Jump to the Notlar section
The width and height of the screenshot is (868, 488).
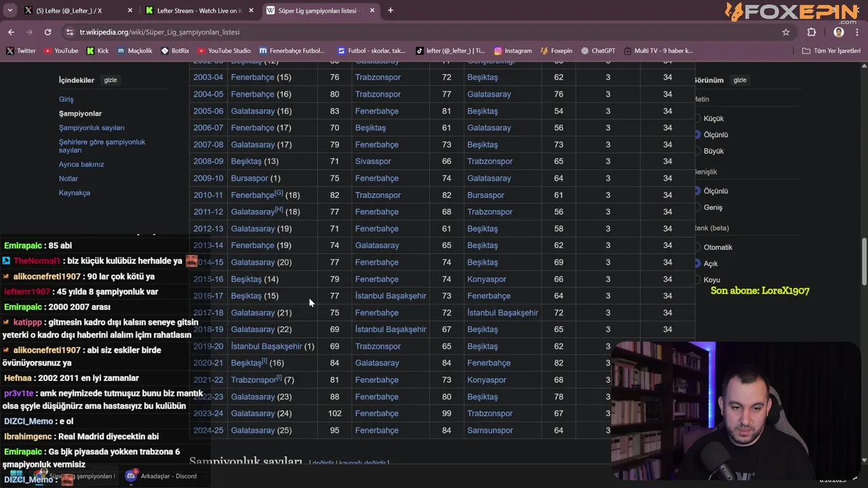68,178
